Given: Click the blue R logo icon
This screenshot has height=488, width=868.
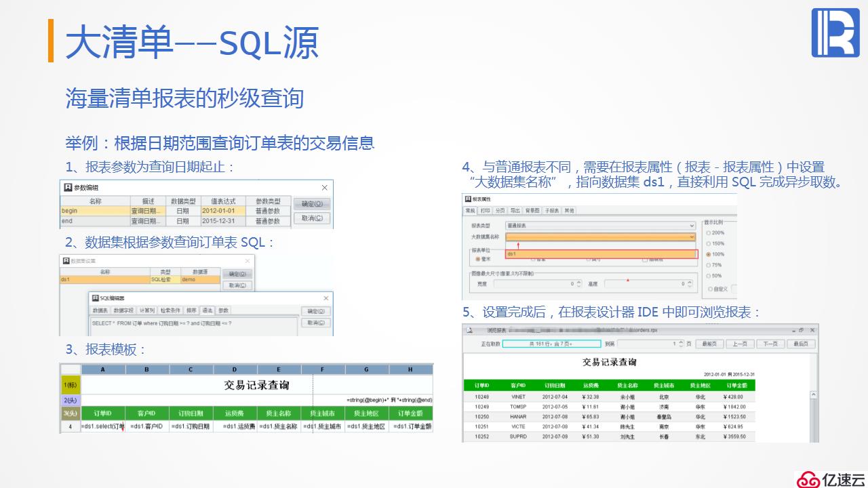Looking at the screenshot, I should [835, 33].
